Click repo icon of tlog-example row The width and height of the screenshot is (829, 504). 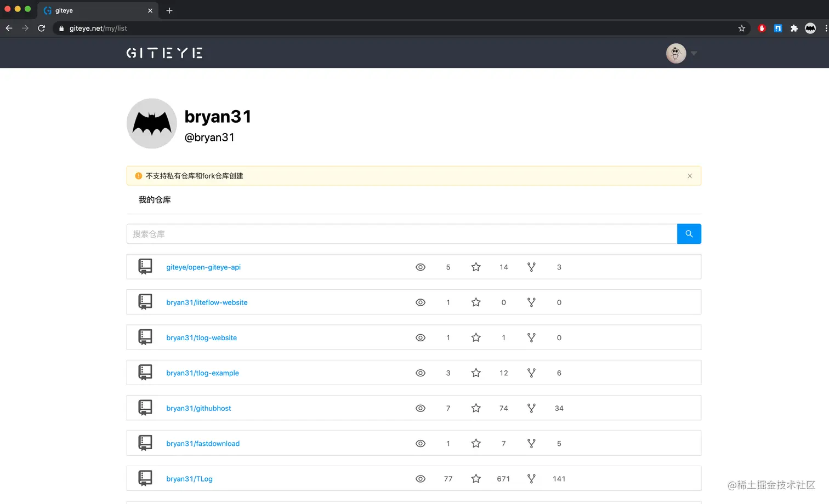(145, 373)
